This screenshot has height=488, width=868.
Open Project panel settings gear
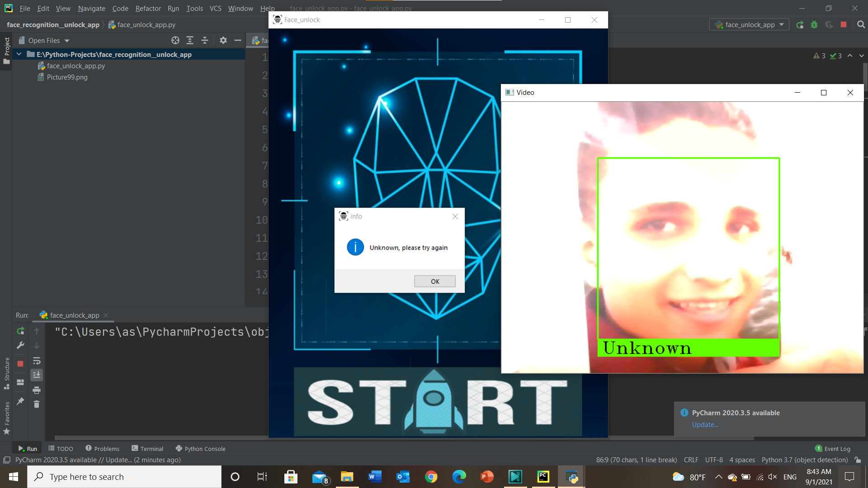click(x=223, y=40)
